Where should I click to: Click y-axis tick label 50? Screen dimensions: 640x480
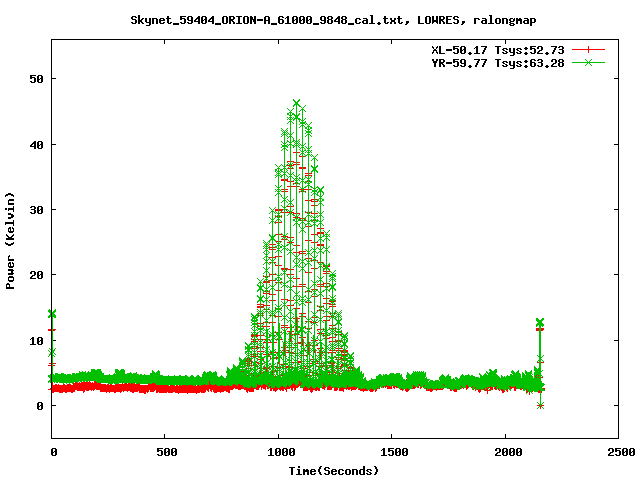tap(36, 79)
